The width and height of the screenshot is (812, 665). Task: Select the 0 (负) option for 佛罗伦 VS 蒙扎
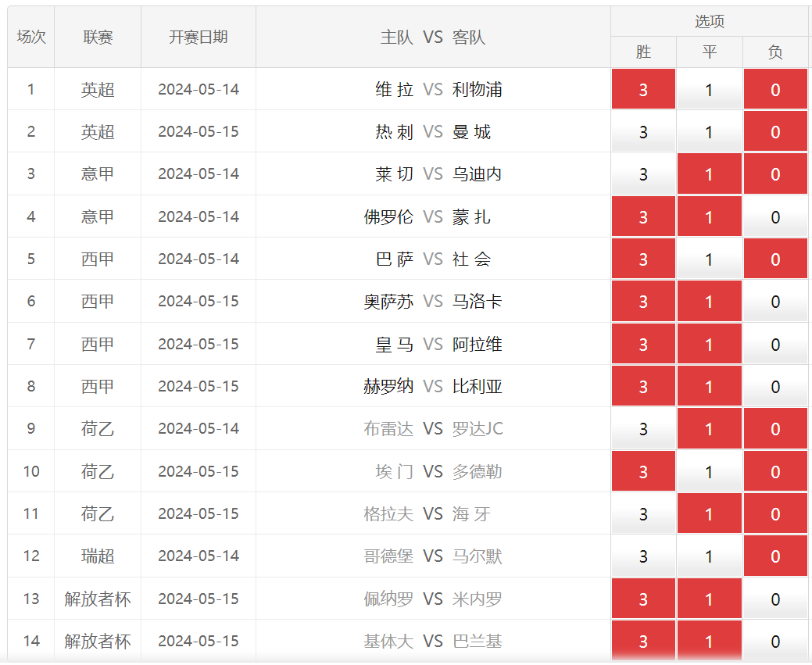click(775, 216)
